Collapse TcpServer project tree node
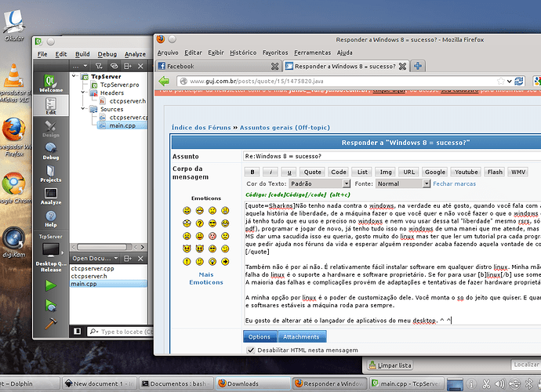Image resolution: width=541 pixels, height=392 pixels. click(74, 76)
